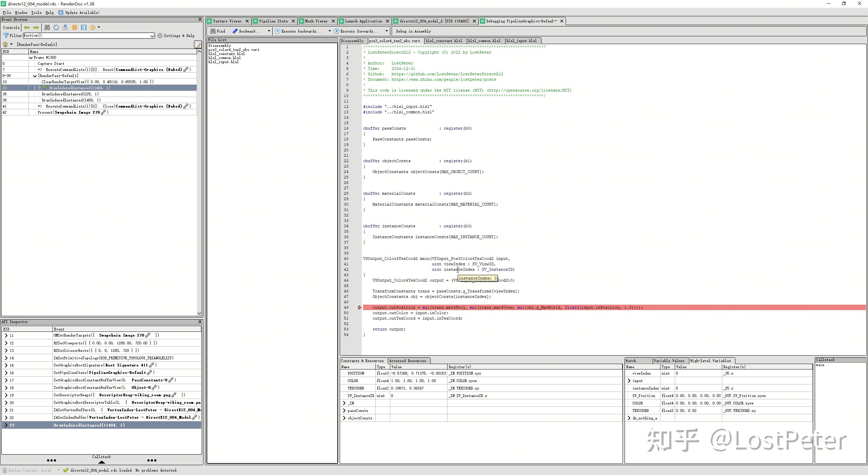868x475 pixels.
Task: Click the orange asterisk bookmark icon
Action: pos(75,27)
